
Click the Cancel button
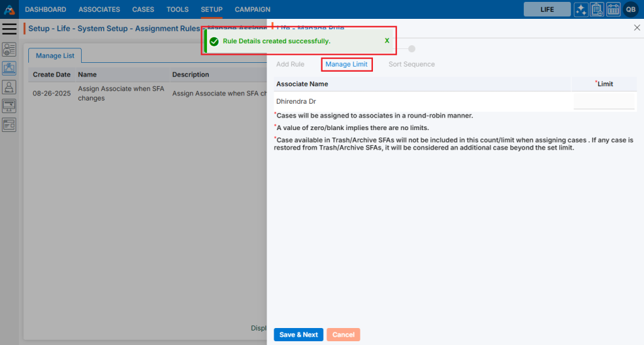click(343, 335)
